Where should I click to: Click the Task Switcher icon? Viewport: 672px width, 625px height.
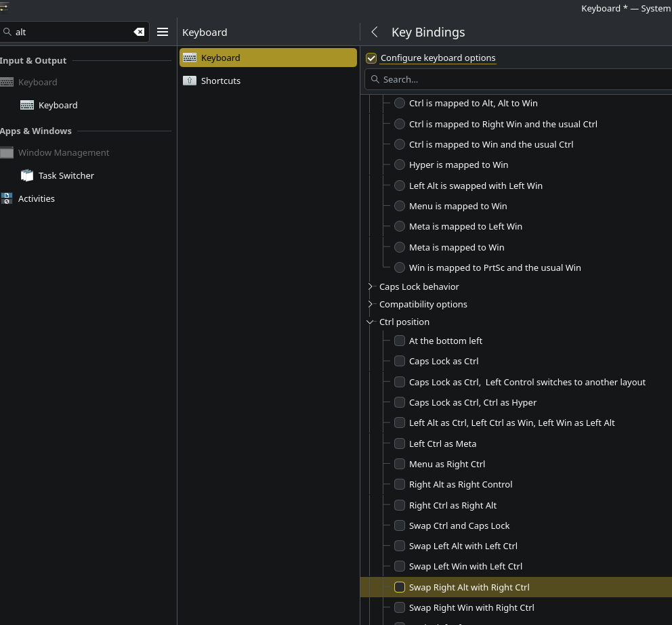tap(27, 175)
